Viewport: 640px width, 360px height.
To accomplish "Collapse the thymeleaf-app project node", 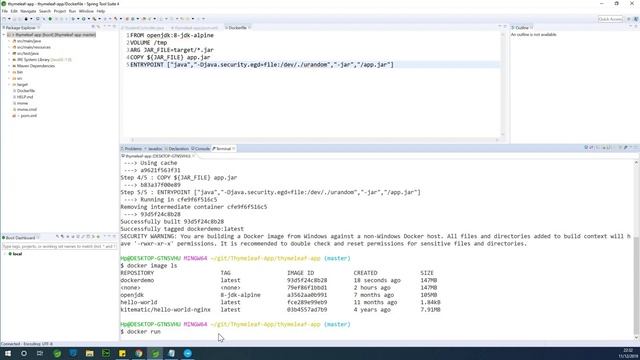I will pyautogui.click(x=4, y=35).
